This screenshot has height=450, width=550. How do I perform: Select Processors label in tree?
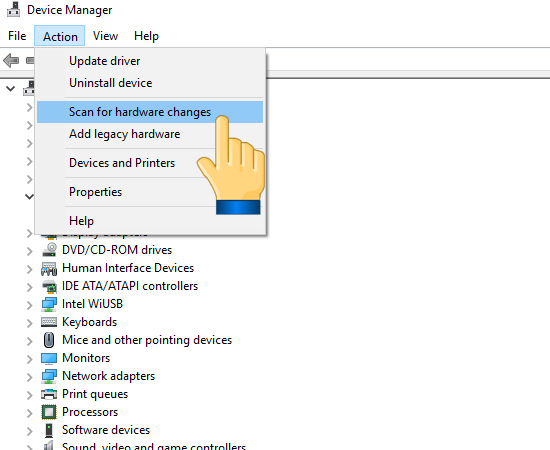pyautogui.click(x=90, y=412)
